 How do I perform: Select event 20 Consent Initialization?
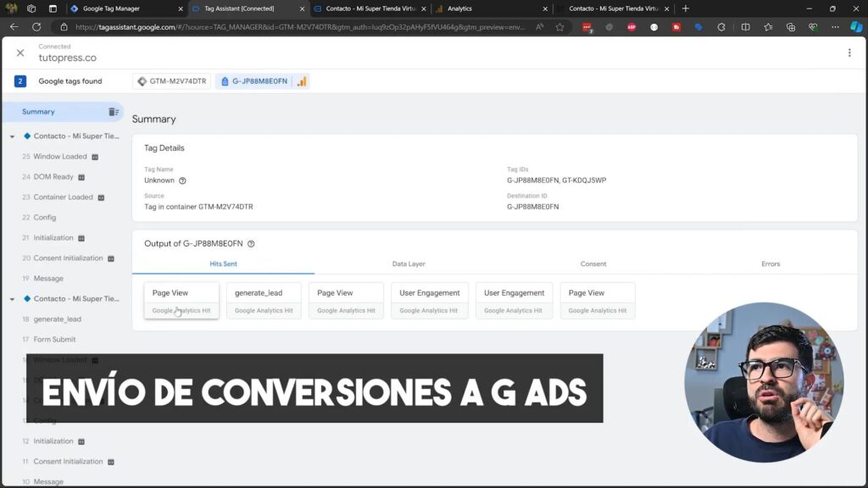(x=68, y=258)
